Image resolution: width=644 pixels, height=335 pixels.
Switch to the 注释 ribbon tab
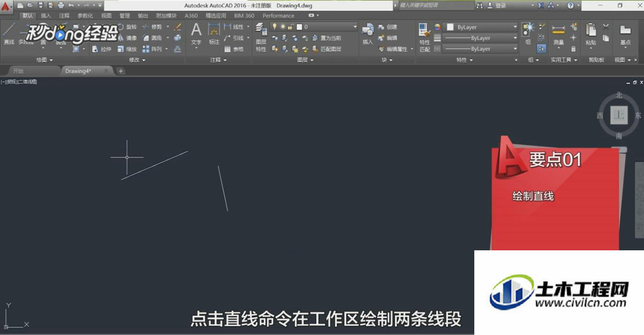64,16
